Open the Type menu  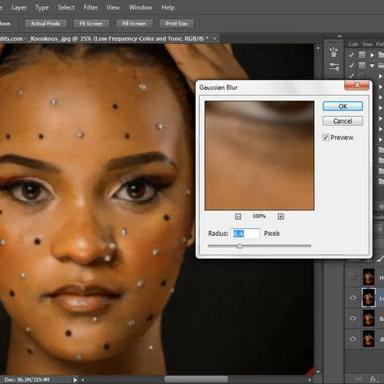pos(42,7)
